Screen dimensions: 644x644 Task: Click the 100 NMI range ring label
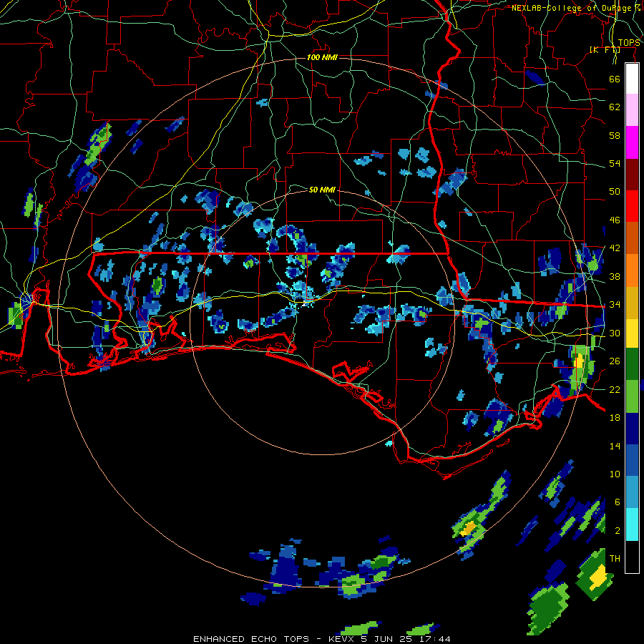coord(322,57)
